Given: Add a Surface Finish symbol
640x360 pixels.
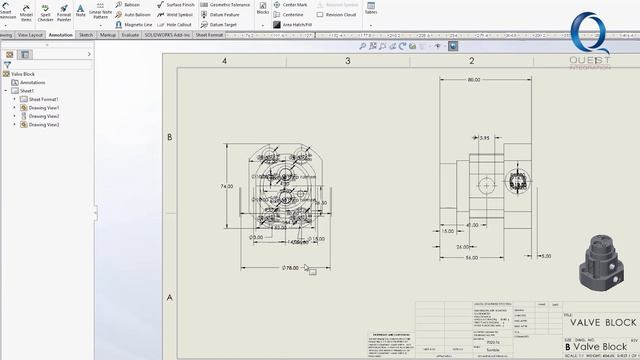Looking at the screenshot, I should click(x=176, y=4).
